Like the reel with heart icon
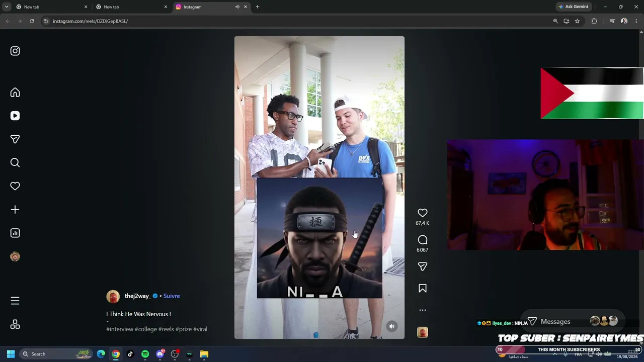644x362 pixels. (x=423, y=213)
